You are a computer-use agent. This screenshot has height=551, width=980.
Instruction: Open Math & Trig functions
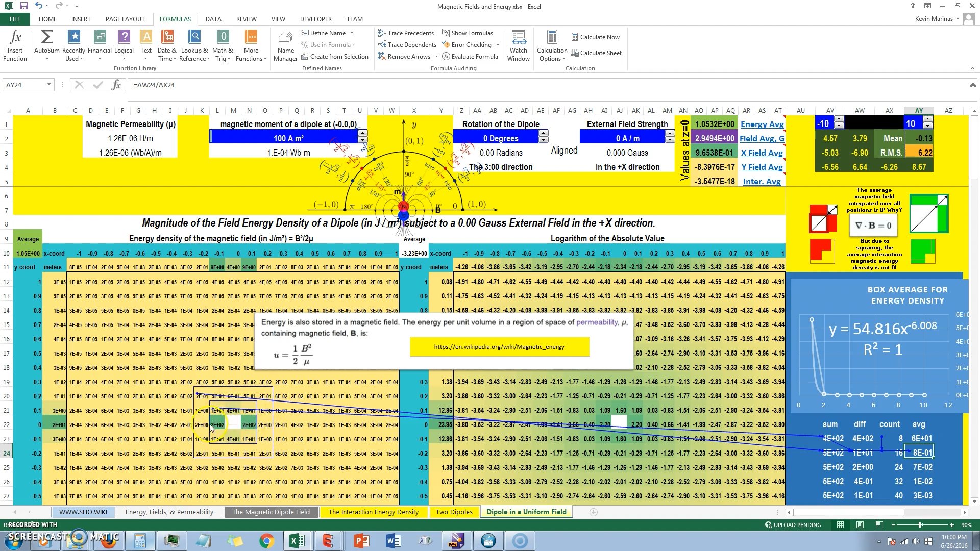tap(223, 45)
